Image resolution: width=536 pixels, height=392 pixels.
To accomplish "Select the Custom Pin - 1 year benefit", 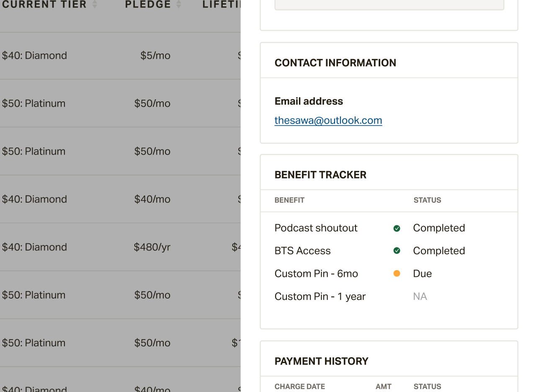I will click(320, 296).
